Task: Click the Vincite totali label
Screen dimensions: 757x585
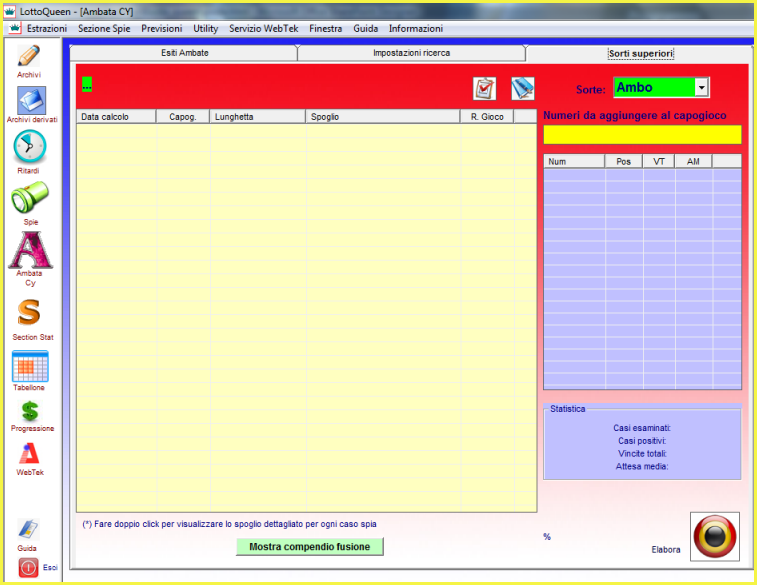Action: (642, 454)
